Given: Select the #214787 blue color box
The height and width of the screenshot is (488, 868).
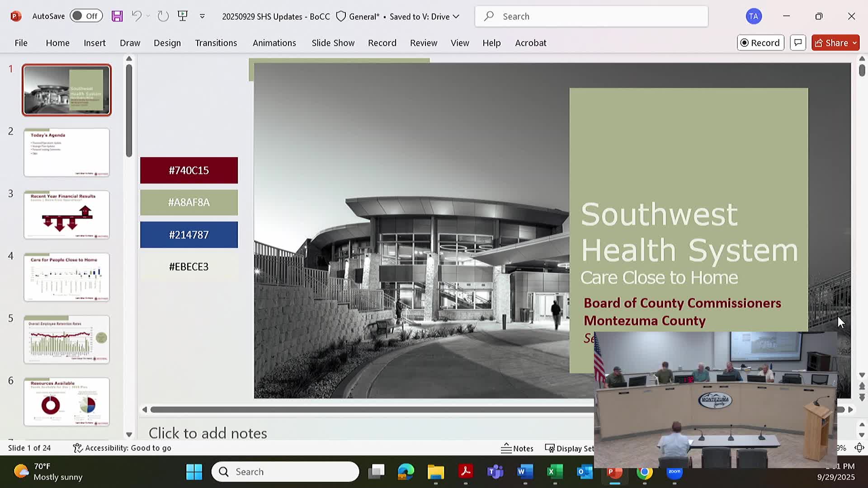Looking at the screenshot, I should pos(189,235).
